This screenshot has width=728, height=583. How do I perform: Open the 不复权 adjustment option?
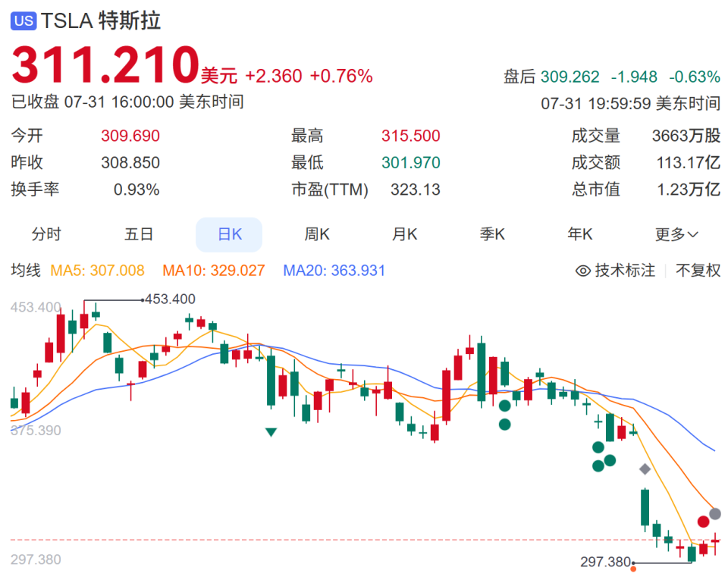[x=698, y=270]
